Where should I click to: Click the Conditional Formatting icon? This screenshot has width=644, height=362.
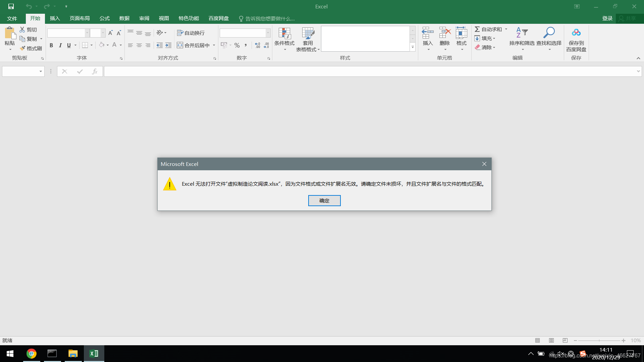284,34
